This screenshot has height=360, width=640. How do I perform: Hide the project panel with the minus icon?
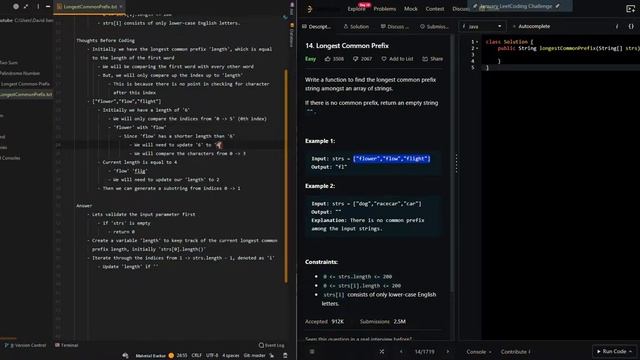click(x=48, y=7)
